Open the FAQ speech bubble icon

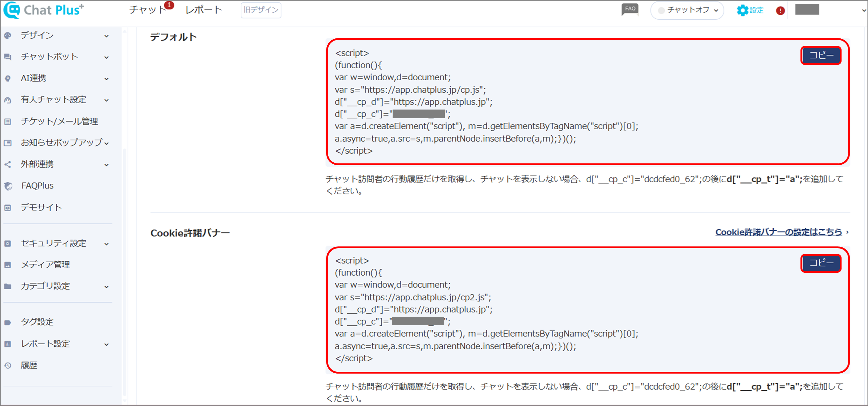coord(630,10)
